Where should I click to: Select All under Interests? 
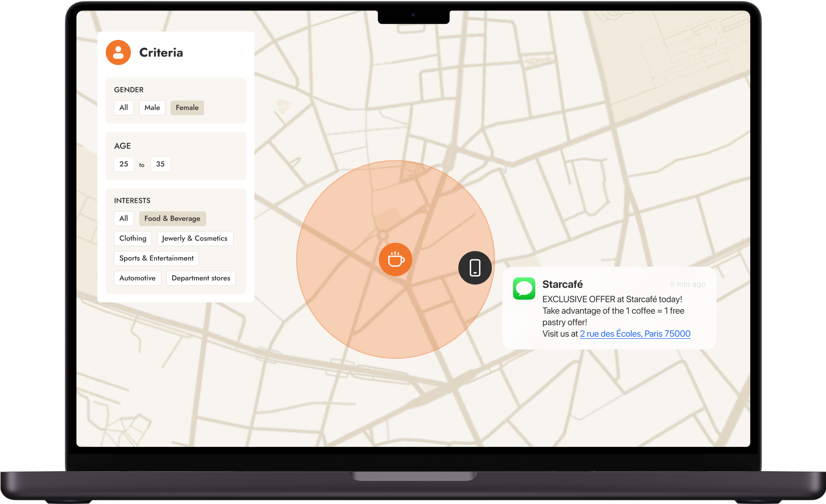123,219
